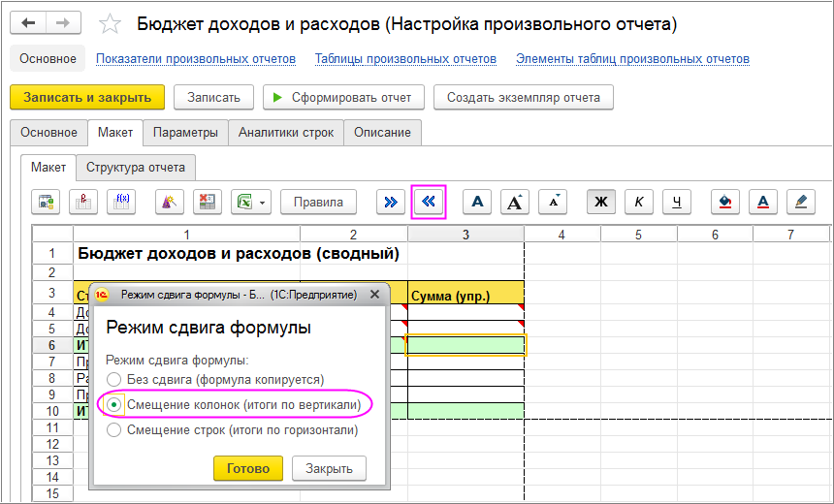This screenshot has height=504, width=834.
Task: Select 'Смещение строк (итоги по горизонтали)' option
Action: pos(115,429)
